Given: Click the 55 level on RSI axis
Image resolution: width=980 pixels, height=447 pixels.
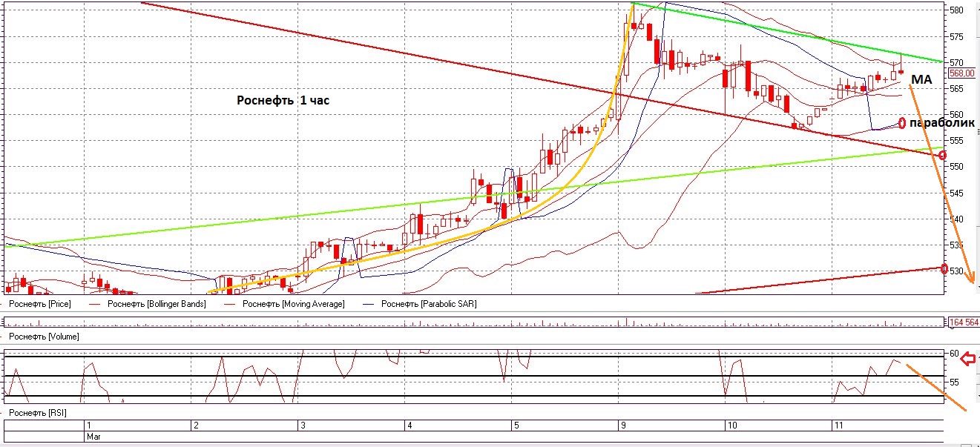Looking at the screenshot, I should point(953,383).
